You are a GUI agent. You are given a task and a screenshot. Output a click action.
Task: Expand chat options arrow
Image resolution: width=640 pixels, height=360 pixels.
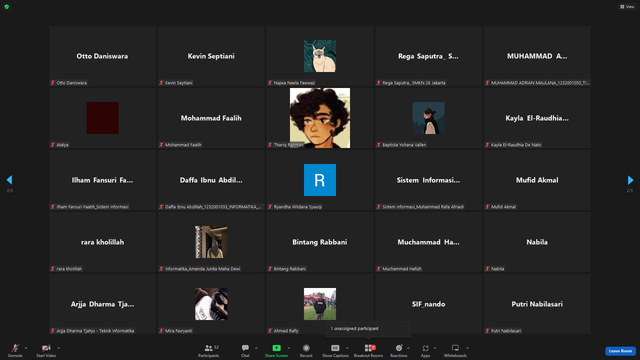click(x=256, y=348)
